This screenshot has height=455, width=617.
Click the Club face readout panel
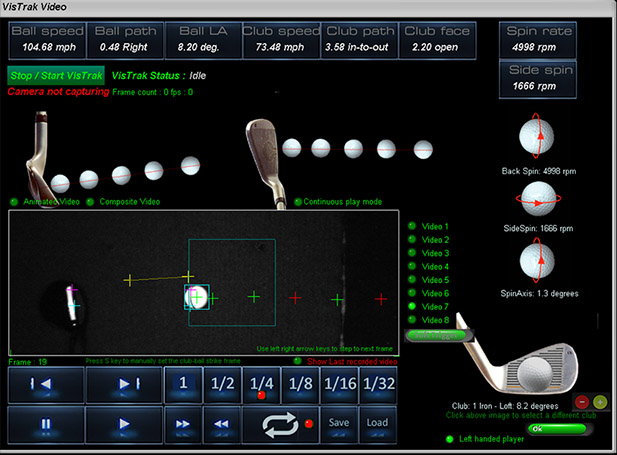(x=437, y=40)
